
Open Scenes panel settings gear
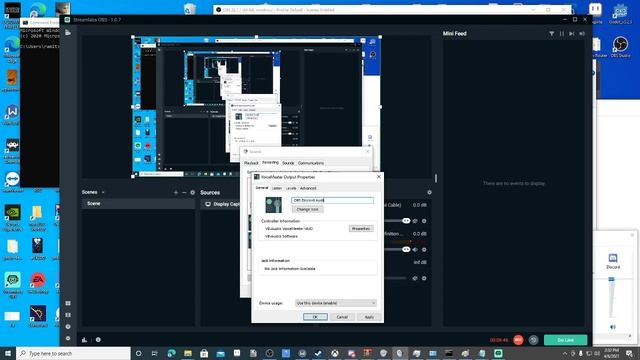click(193, 192)
